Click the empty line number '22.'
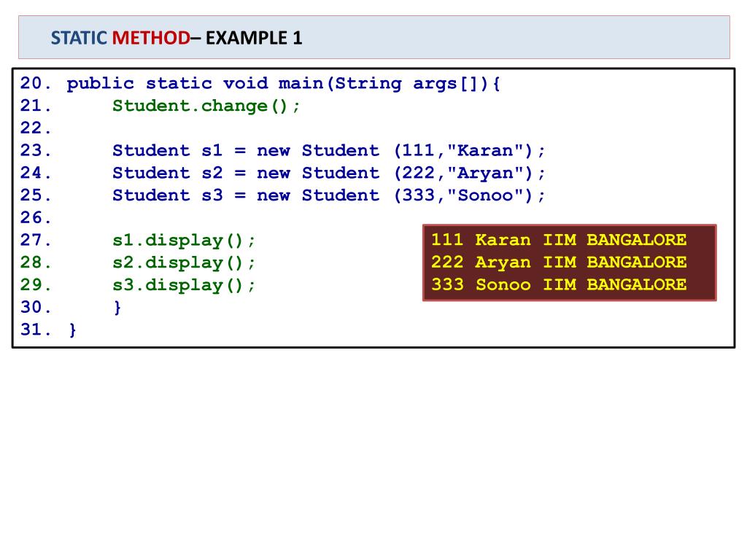The height and width of the screenshot is (560, 747). pos(36,128)
